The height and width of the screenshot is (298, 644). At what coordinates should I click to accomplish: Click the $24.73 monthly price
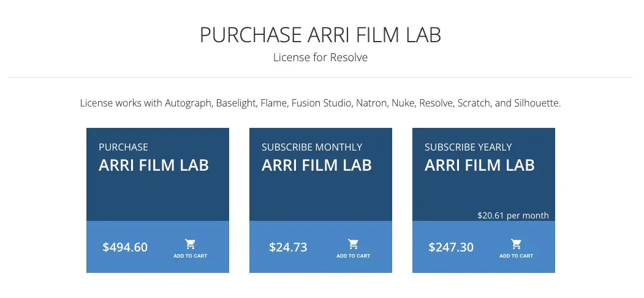click(288, 247)
